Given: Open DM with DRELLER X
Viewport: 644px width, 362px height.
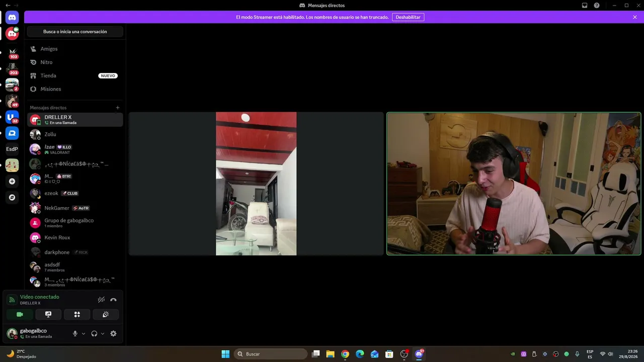Looking at the screenshot, I should pos(75,120).
